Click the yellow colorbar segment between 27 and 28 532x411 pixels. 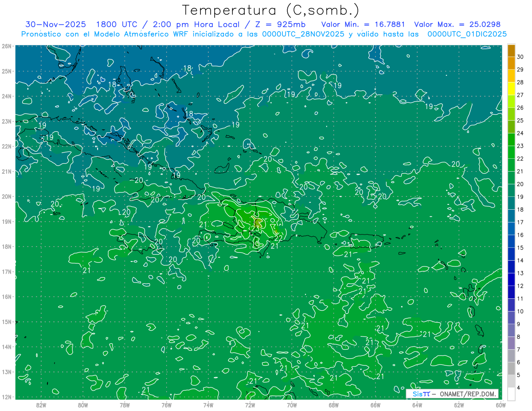pos(511,88)
